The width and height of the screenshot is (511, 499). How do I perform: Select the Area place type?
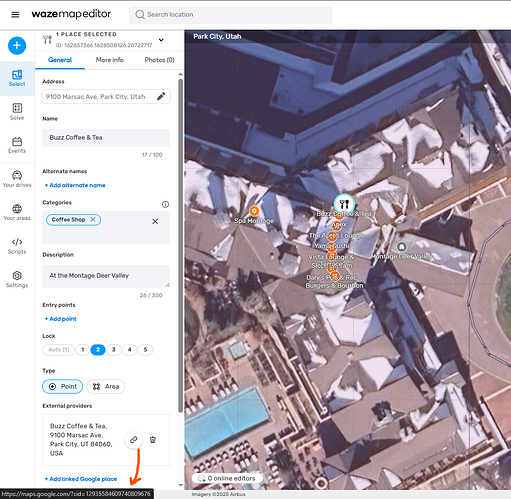tap(106, 387)
